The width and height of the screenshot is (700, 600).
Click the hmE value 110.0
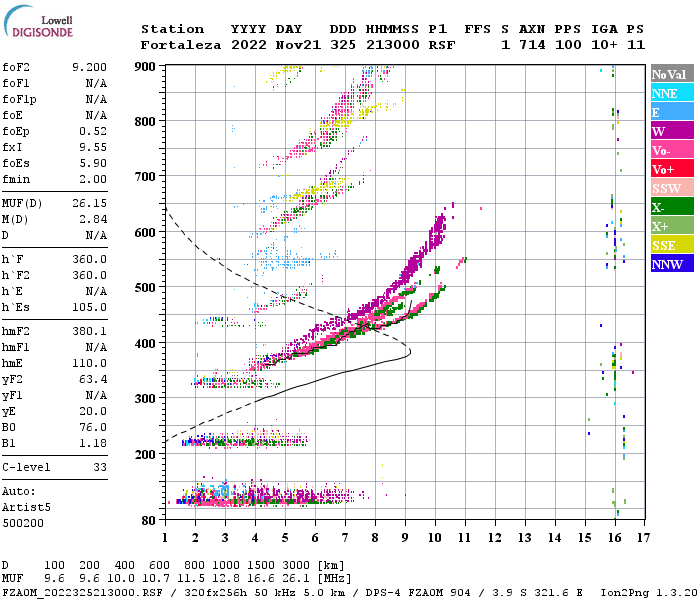89,363
